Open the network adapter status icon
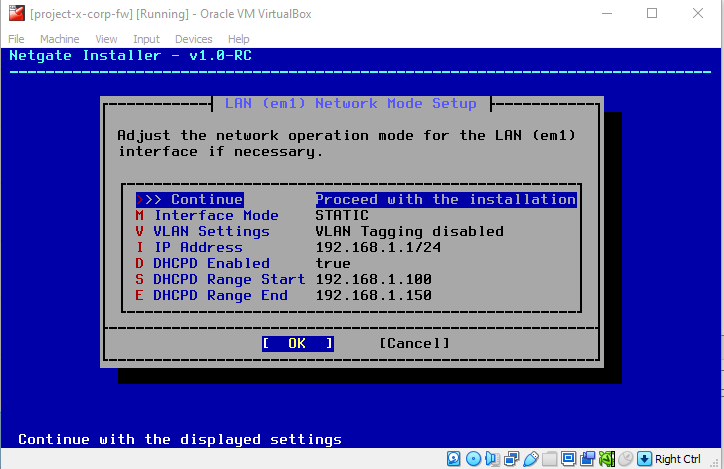The width and height of the screenshot is (724, 469). 511,459
